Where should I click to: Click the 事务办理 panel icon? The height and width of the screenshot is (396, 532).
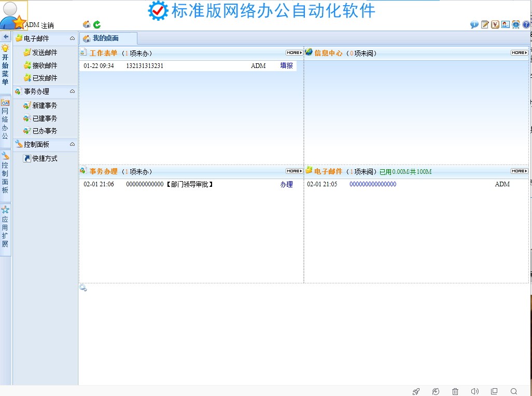point(83,170)
